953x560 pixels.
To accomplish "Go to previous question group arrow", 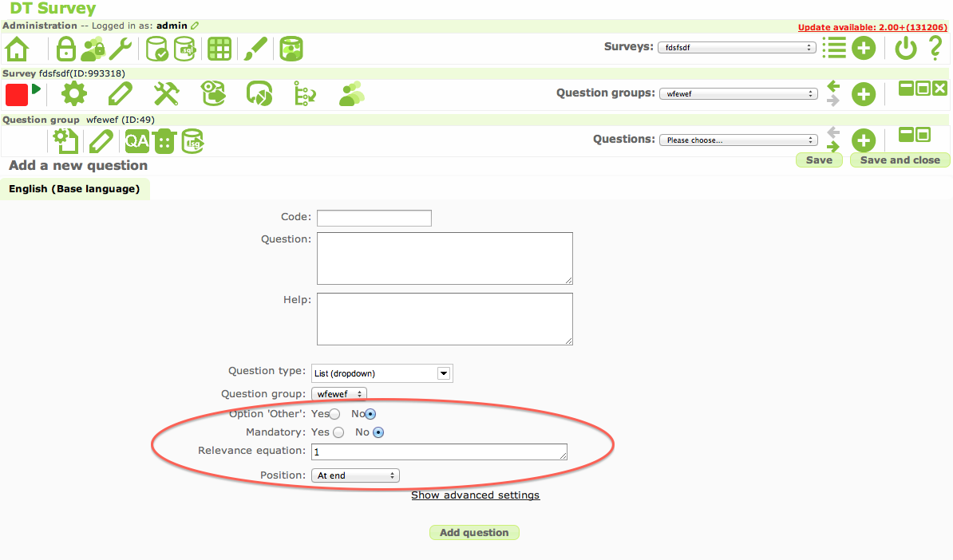I will coord(833,86).
